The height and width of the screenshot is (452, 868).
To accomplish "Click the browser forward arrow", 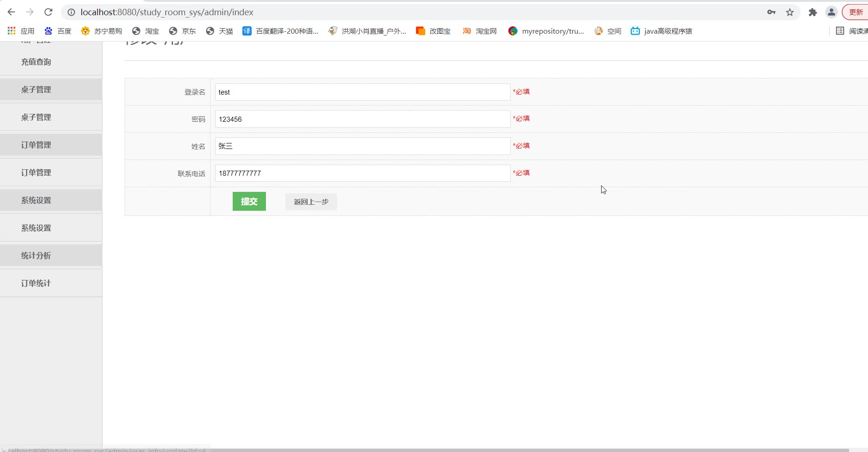I will [x=30, y=12].
